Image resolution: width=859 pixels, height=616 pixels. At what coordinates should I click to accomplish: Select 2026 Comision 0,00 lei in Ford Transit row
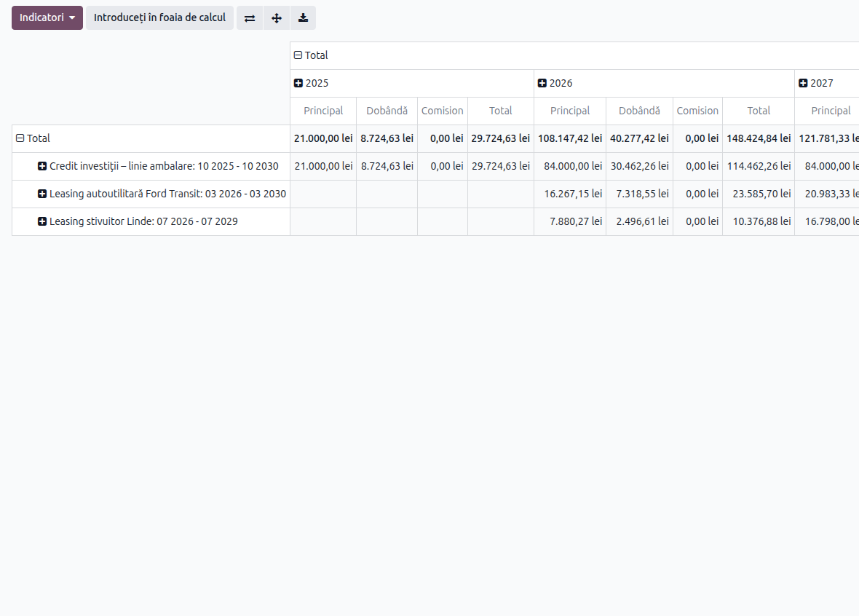[x=697, y=194]
